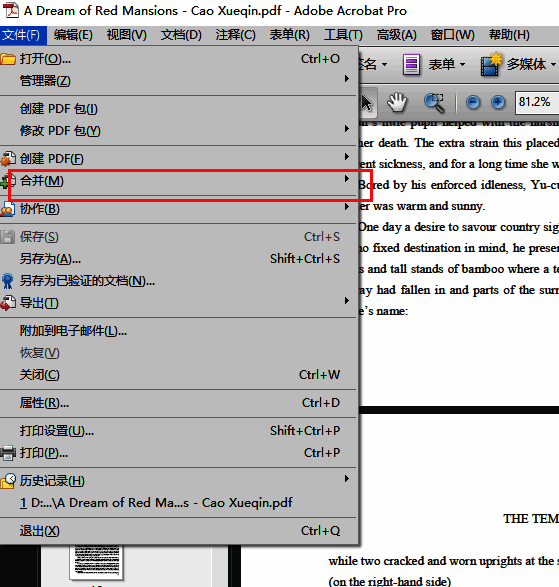Image resolution: width=559 pixels, height=587 pixels.
Task: Open the 多媒体 toolbar dropdown arrow
Action: [x=553, y=65]
